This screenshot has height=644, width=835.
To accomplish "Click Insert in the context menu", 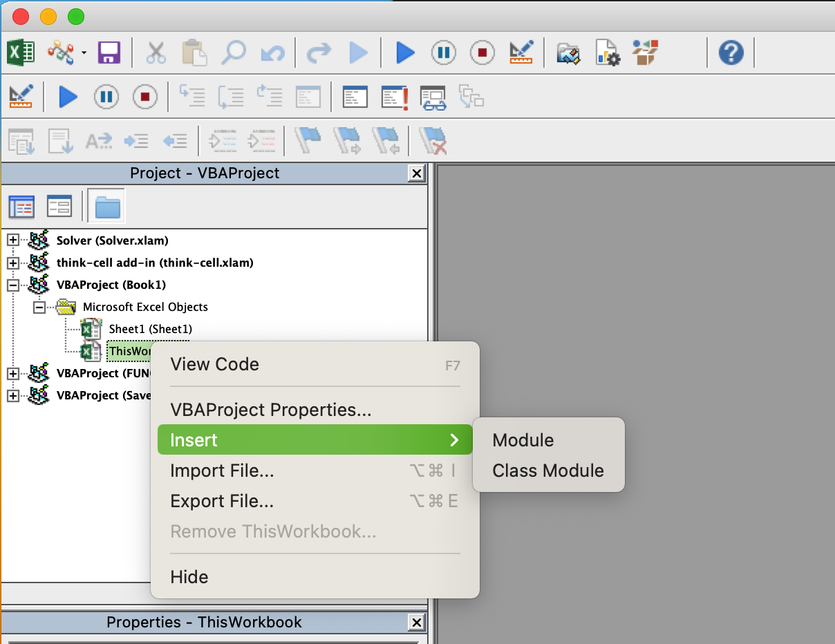I will tap(315, 440).
